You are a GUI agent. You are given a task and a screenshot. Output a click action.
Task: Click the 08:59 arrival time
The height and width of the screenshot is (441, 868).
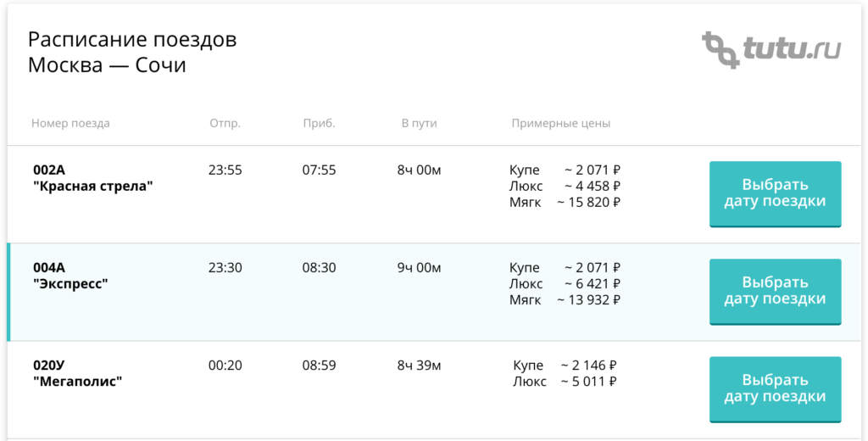pos(319,366)
